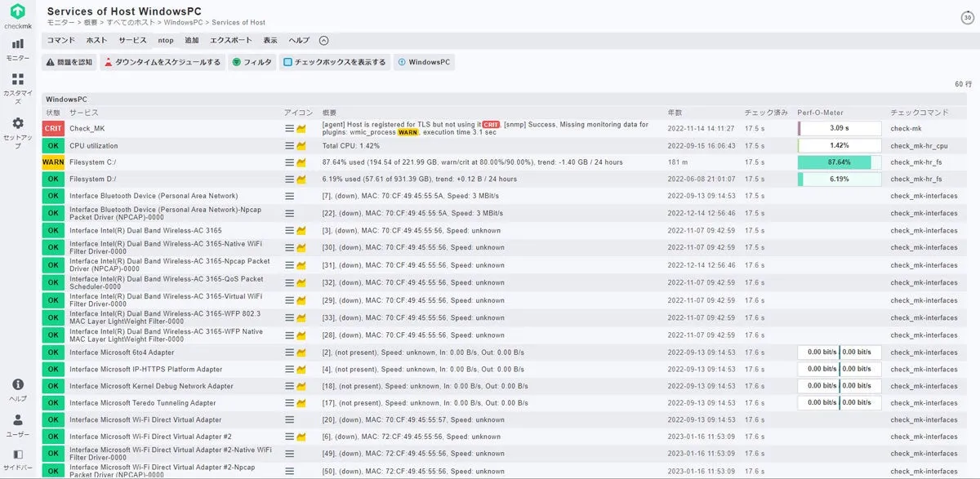Open the graph icon for Check_MK
Screen dimensions: 980x479
pos(301,128)
